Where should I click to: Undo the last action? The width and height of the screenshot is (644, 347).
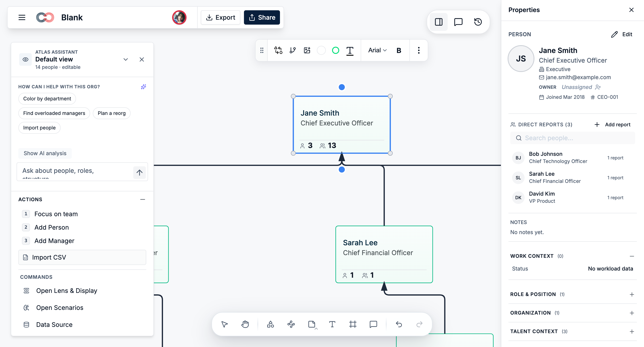pyautogui.click(x=399, y=324)
